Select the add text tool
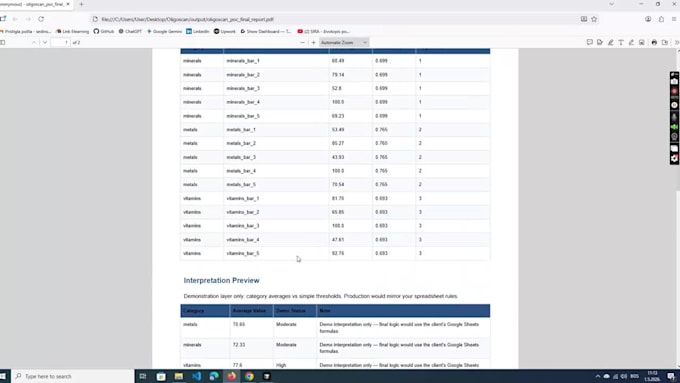The width and height of the screenshot is (680, 383). click(621, 43)
